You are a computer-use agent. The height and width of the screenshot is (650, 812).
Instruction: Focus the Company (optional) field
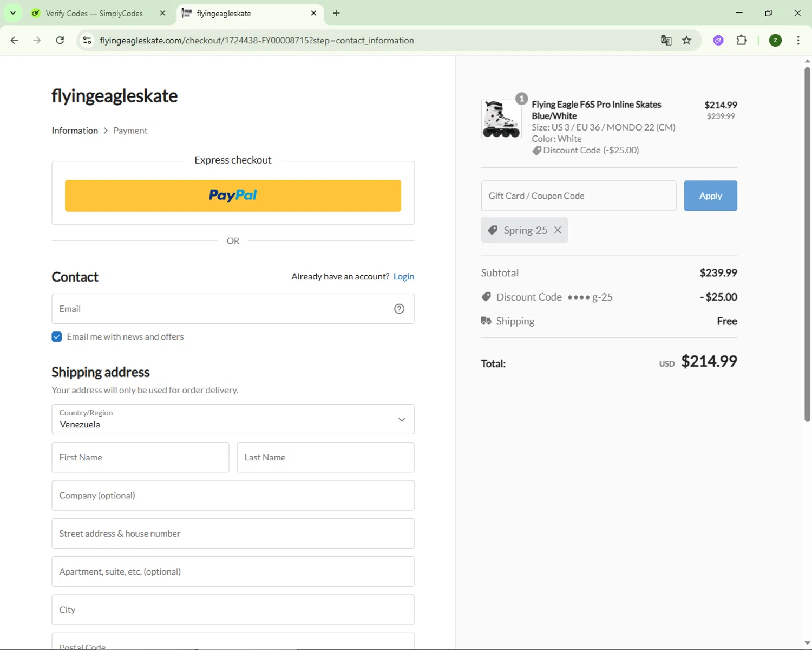(233, 495)
